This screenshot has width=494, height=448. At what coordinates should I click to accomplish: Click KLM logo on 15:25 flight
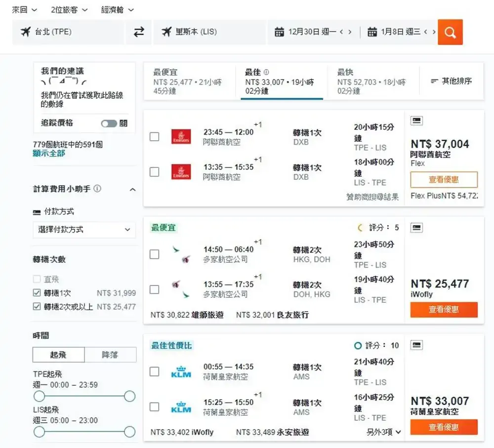coord(181,407)
